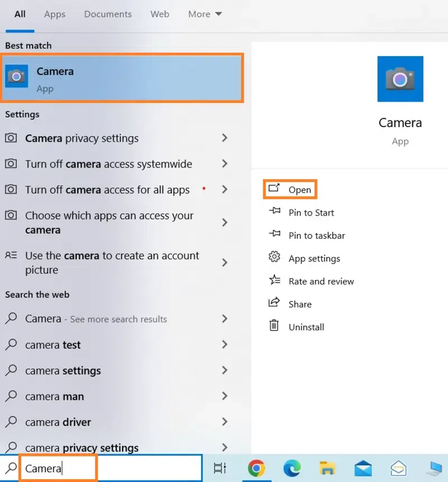448x482 pixels.
Task: Click magnifier icon beside camera man
Action: 11,396
